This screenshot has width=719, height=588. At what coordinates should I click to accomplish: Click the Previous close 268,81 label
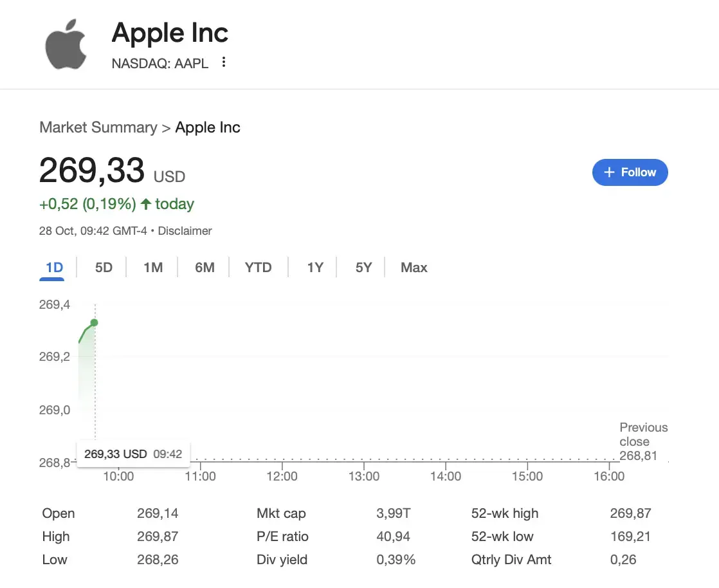[x=643, y=441]
